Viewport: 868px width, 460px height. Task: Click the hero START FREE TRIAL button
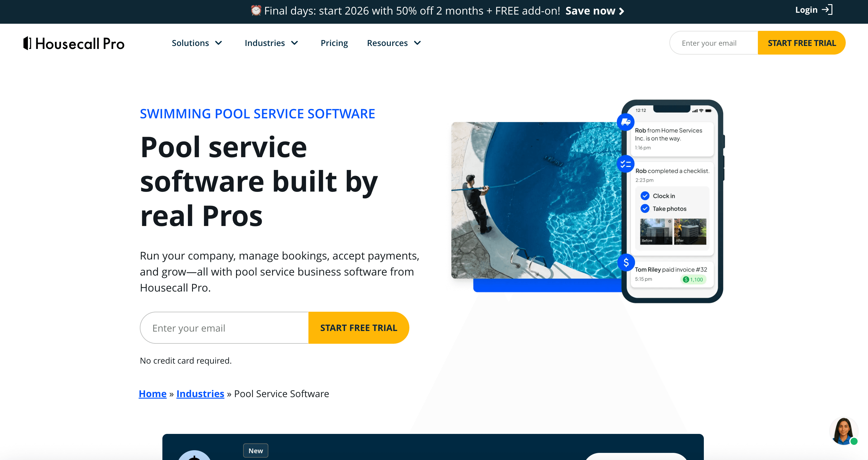pos(359,328)
